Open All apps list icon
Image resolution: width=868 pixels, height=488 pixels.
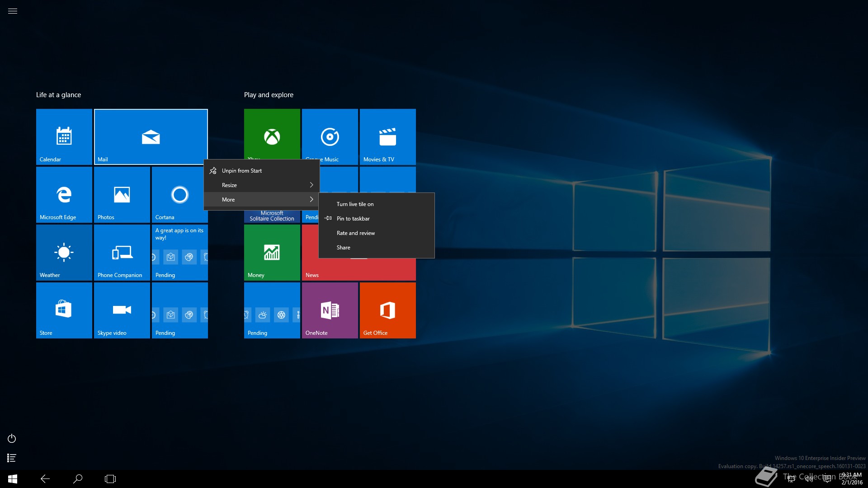pyautogui.click(x=12, y=458)
